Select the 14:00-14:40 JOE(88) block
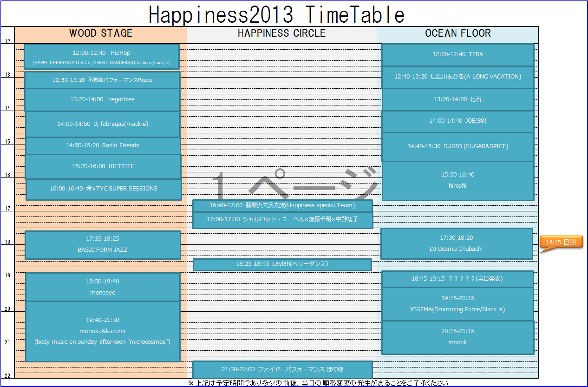The width and height of the screenshot is (588, 387). coord(457,121)
